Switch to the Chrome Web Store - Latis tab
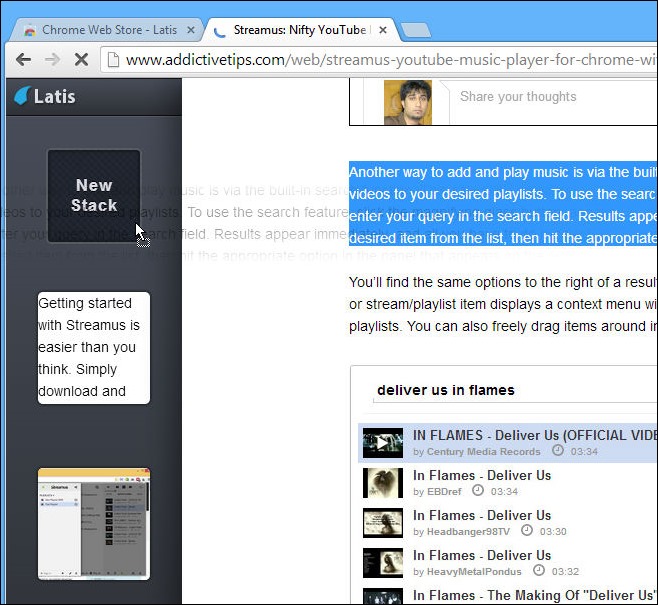The width and height of the screenshot is (658, 605). (x=105, y=30)
